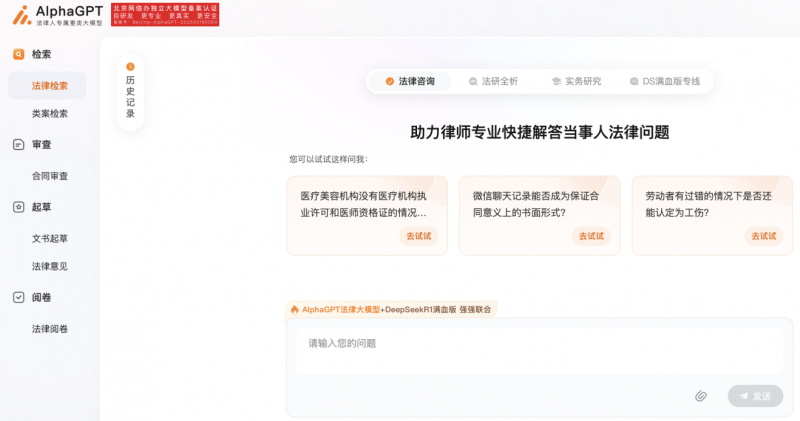Open the 历史记录 history panel
This screenshot has height=421, width=800.
130,92
